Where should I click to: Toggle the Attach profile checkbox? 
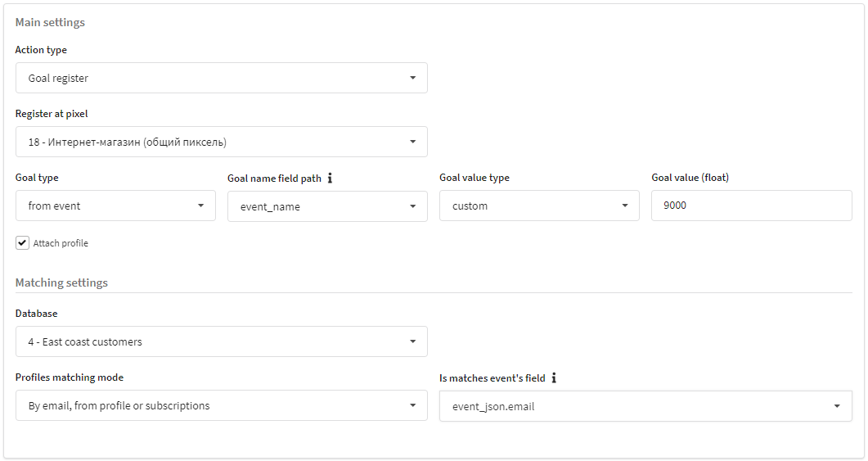click(x=22, y=242)
